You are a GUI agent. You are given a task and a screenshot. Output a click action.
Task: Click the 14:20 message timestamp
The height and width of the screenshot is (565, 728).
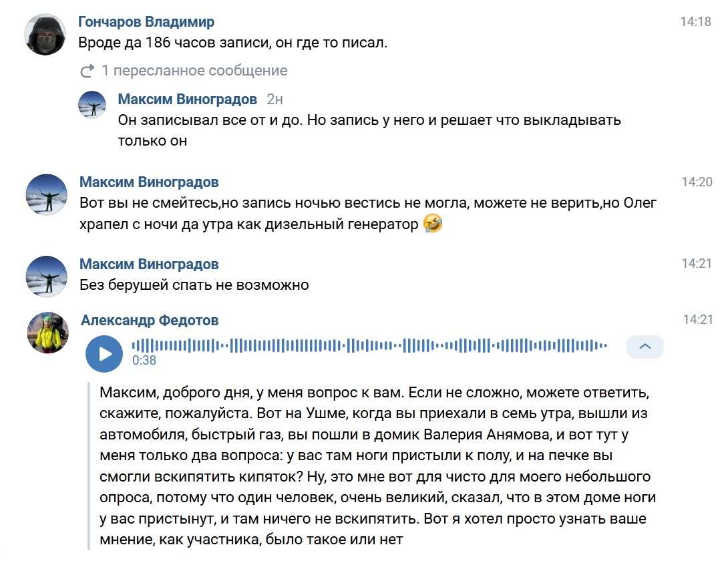coord(697,182)
